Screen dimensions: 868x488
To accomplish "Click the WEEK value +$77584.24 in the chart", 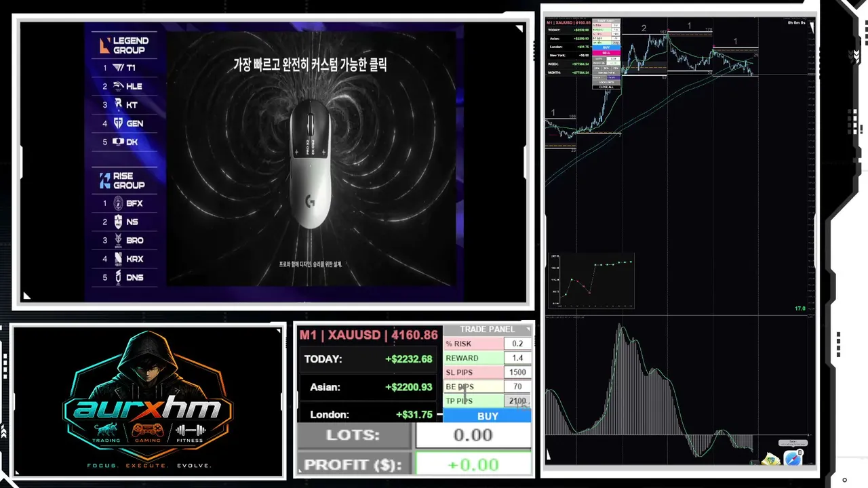I will click(580, 64).
